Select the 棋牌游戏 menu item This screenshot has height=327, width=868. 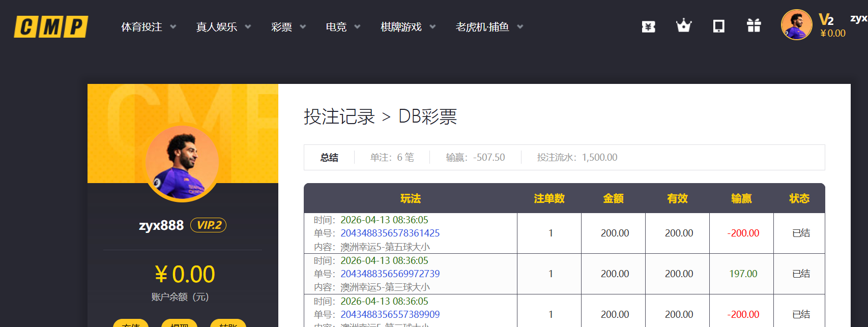401,27
